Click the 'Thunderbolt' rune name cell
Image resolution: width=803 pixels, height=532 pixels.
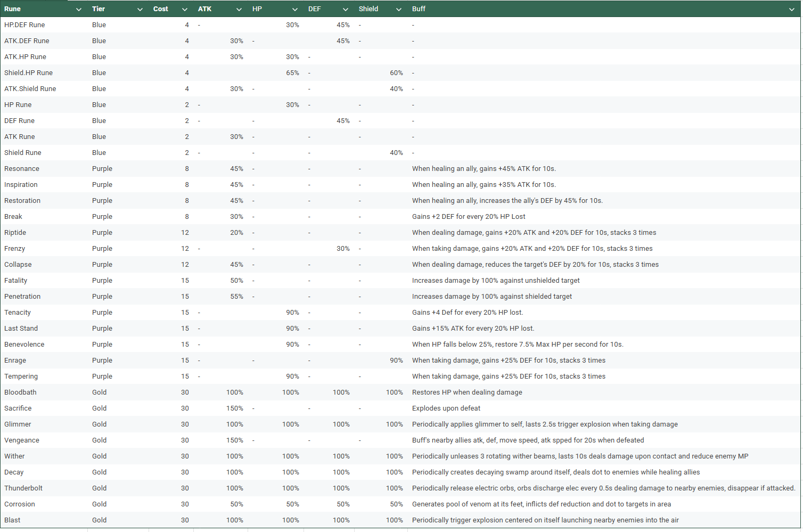click(44, 488)
